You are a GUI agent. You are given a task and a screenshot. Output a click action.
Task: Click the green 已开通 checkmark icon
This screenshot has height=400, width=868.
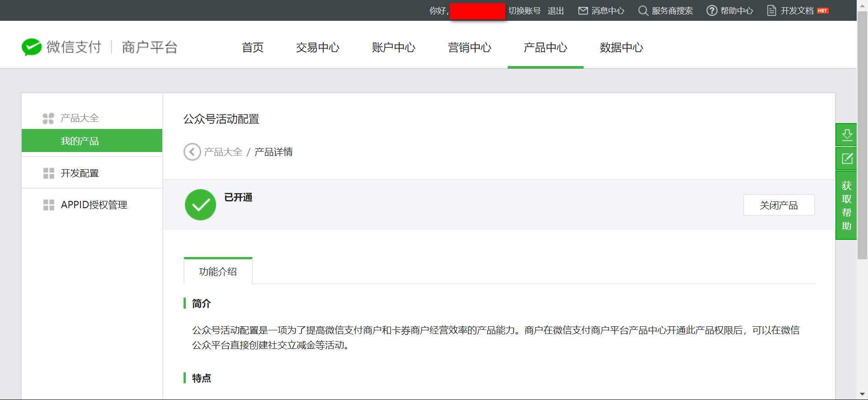[x=200, y=205]
